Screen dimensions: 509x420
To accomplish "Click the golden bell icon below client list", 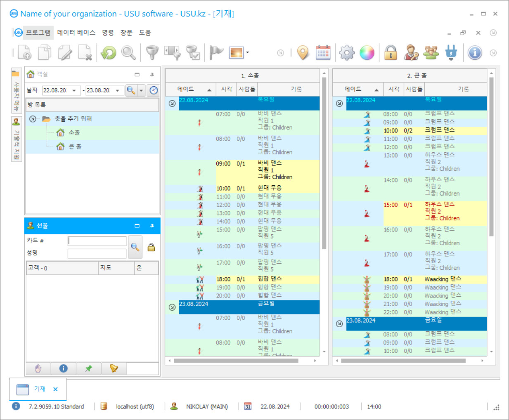I will [x=114, y=368].
